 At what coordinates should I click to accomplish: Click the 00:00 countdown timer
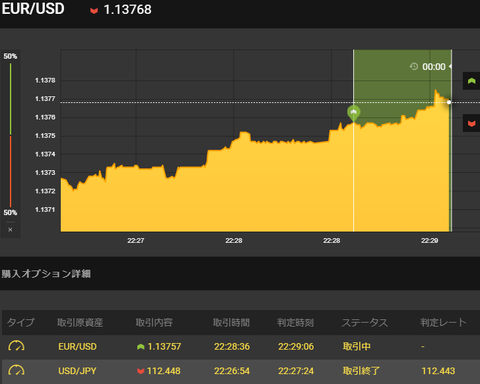tap(434, 67)
